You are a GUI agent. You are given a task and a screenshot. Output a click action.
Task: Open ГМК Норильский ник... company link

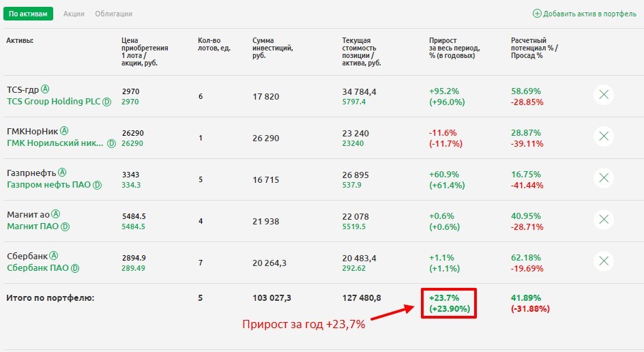point(55,143)
